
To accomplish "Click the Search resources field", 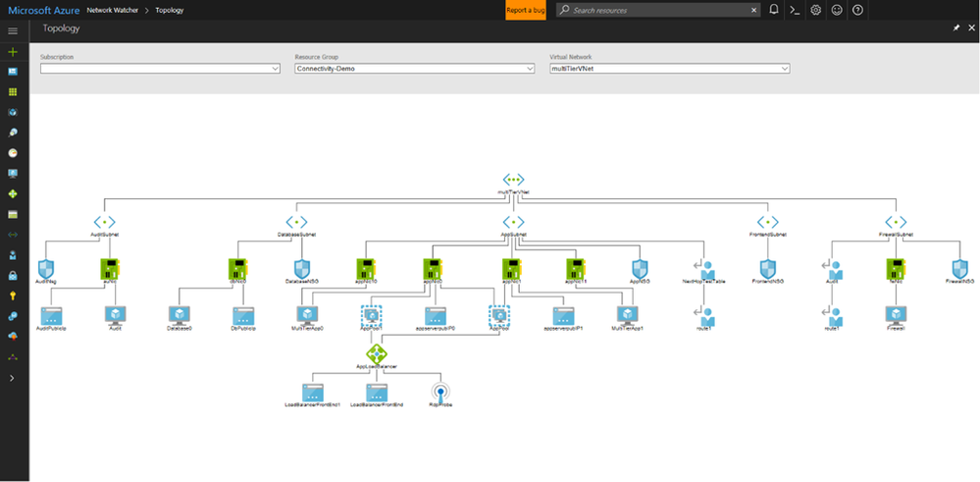I will pos(658,10).
